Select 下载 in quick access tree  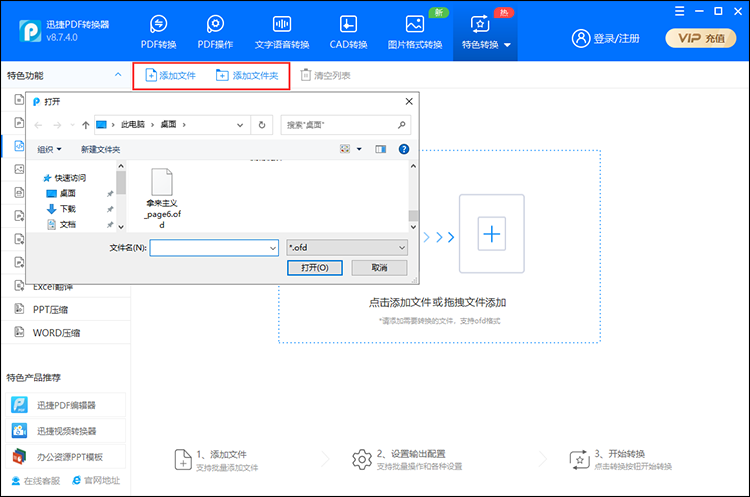[61, 209]
